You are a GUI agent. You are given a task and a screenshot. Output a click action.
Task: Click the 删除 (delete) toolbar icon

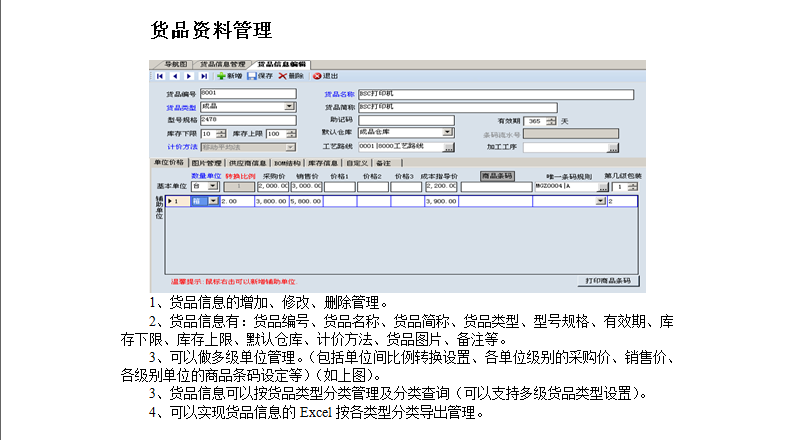tap(291, 76)
